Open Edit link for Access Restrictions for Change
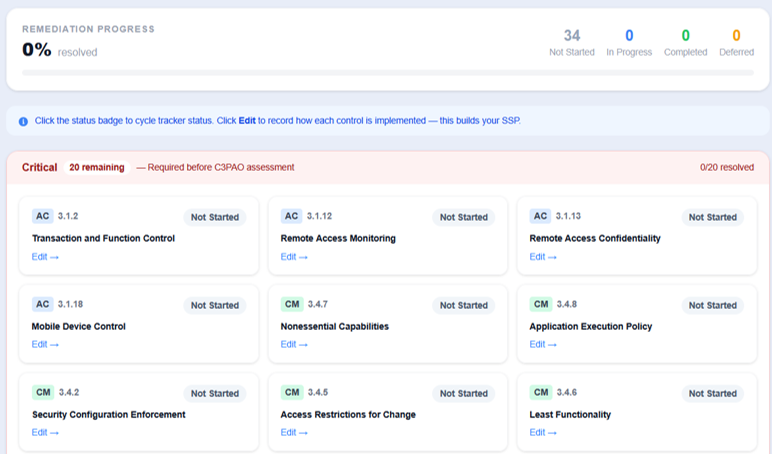 294,432
